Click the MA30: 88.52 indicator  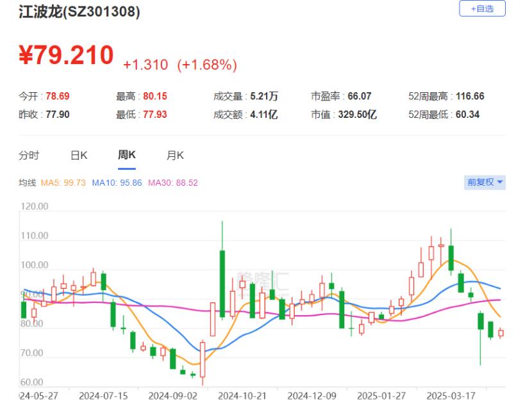[173, 183]
